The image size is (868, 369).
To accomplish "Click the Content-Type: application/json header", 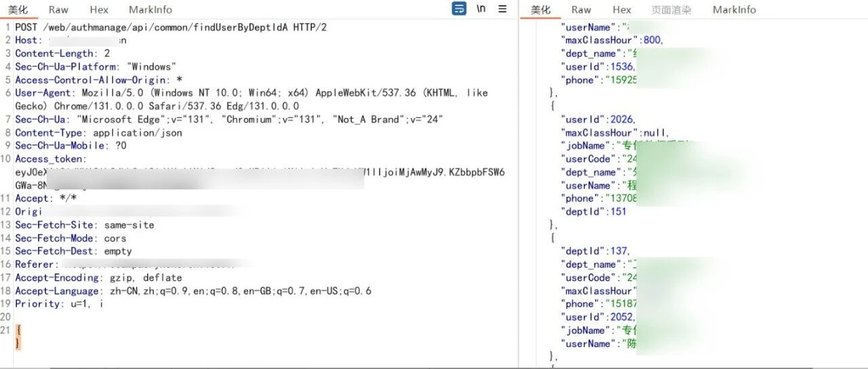I will coord(99,133).
